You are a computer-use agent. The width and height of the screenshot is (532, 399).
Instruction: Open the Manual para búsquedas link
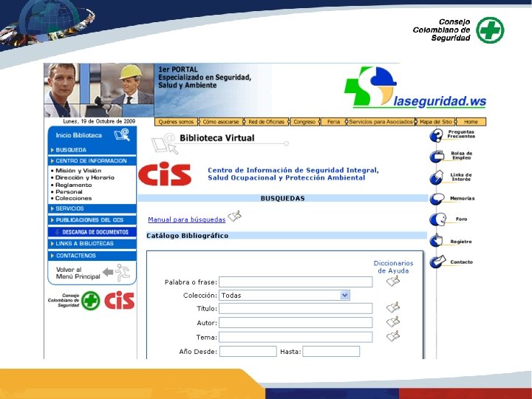click(187, 219)
